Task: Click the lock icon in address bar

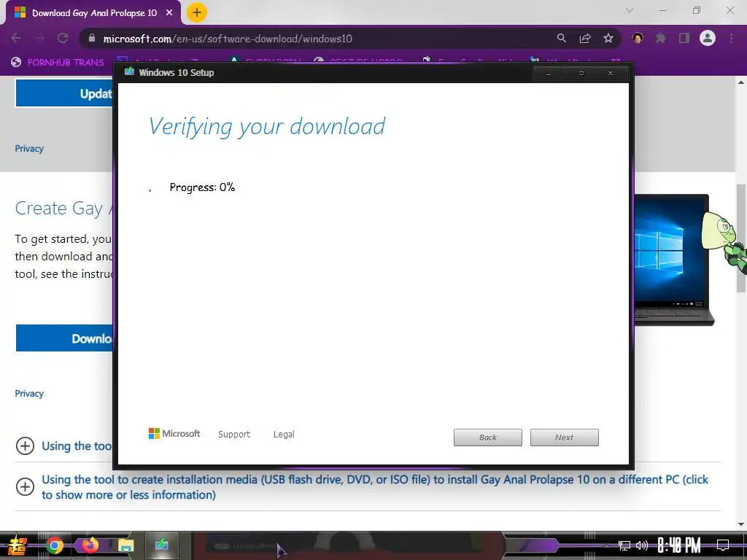Action: pyautogui.click(x=91, y=39)
